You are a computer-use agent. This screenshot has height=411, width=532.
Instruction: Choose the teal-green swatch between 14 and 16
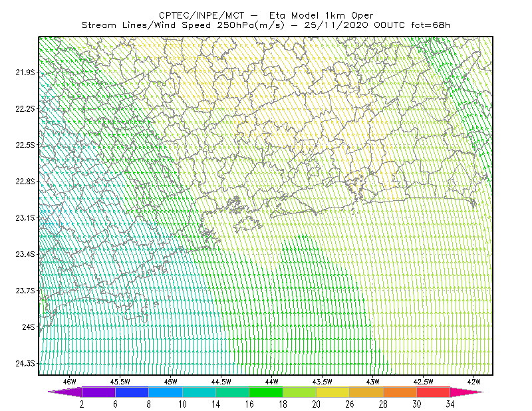(x=232, y=392)
